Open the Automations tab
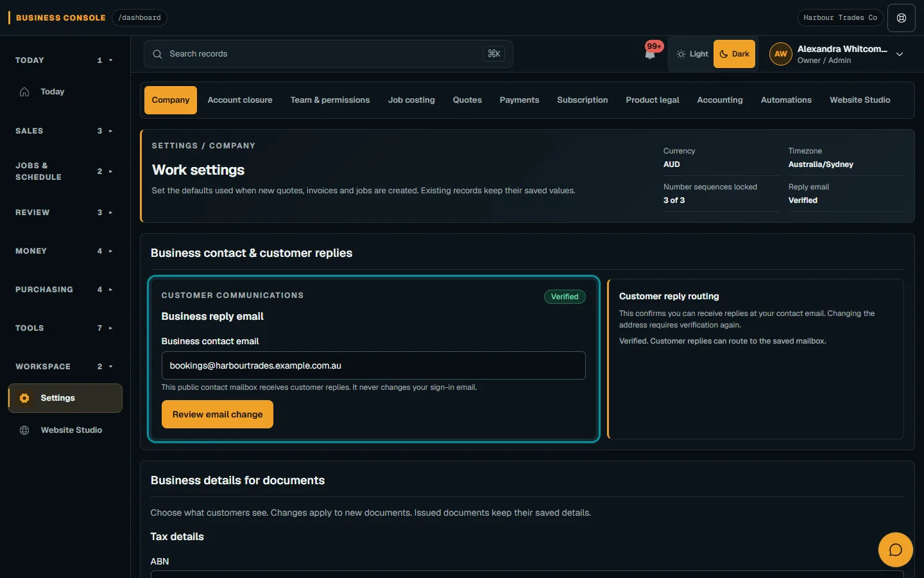The width and height of the screenshot is (924, 578). tap(786, 100)
